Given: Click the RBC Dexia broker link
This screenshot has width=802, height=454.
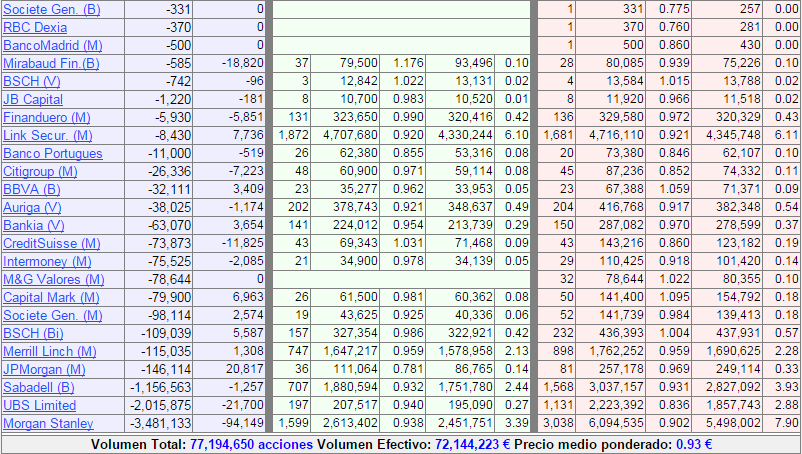Looking at the screenshot, I should (35, 28).
